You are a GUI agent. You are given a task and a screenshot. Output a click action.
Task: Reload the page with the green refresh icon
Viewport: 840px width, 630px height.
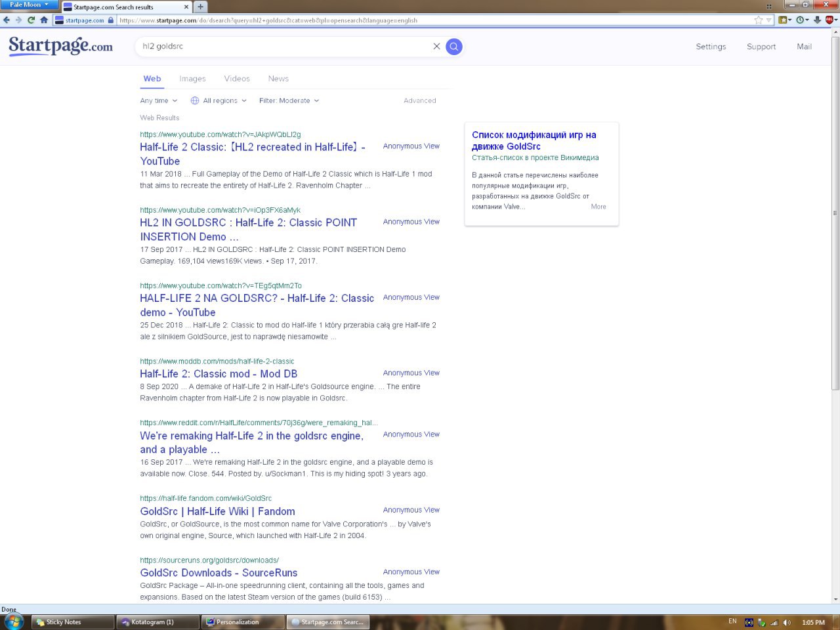pos(31,20)
